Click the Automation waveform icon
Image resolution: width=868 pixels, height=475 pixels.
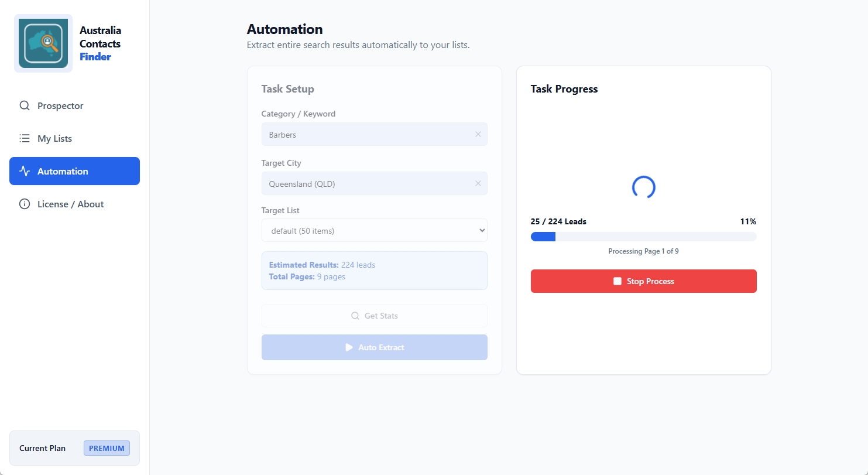tap(24, 171)
